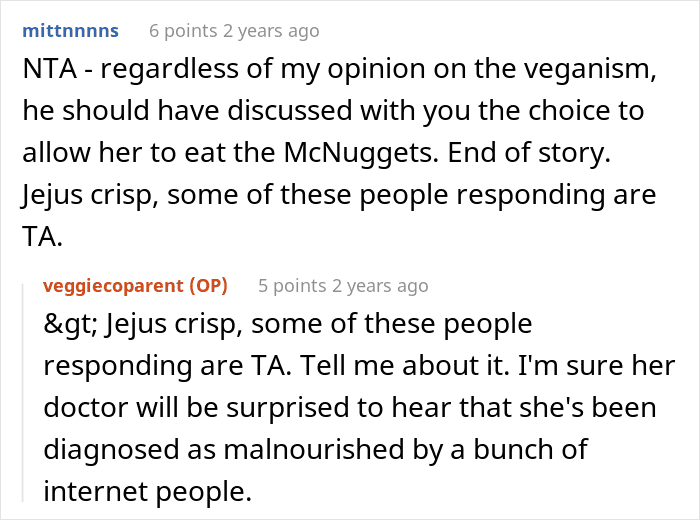The image size is (700, 520).
Task: Click the "5 points" score on the reply
Action: [x=292, y=286]
